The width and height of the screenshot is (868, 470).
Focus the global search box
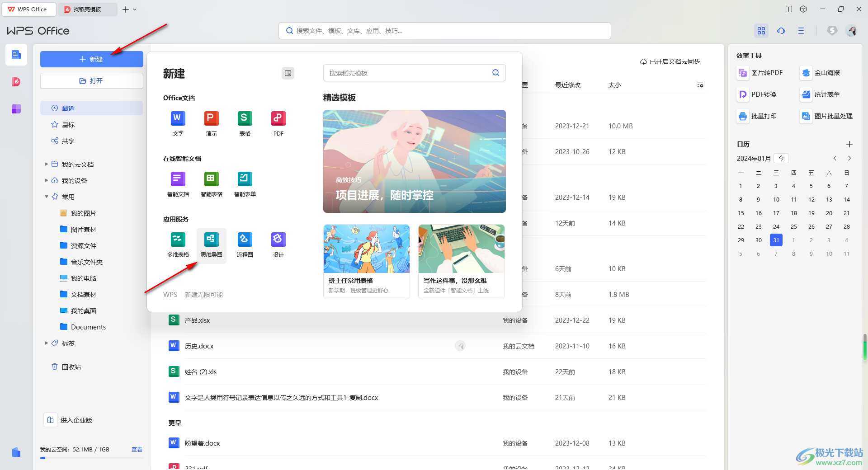tap(445, 31)
